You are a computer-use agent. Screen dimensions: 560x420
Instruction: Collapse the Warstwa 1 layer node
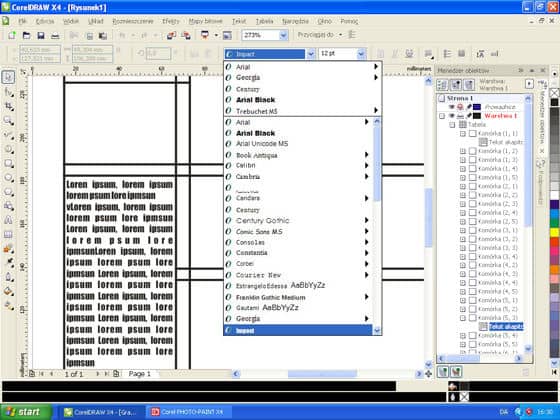click(x=442, y=116)
